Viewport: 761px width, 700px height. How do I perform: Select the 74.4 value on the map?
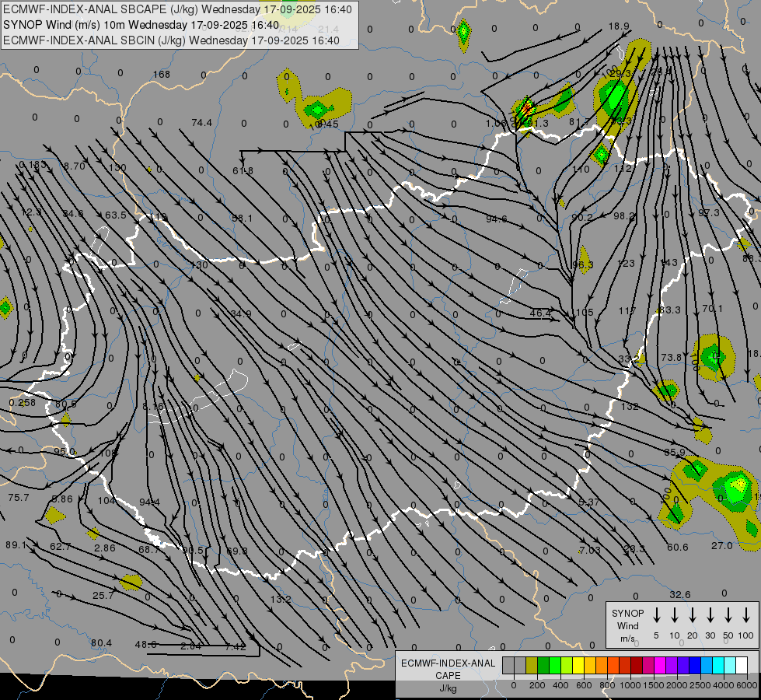(202, 123)
